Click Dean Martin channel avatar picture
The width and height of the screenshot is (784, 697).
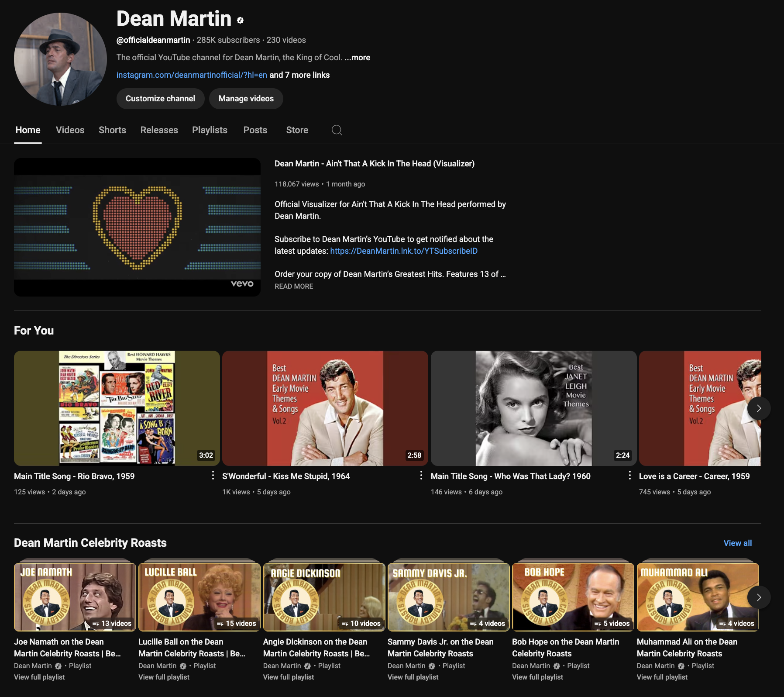(x=60, y=59)
